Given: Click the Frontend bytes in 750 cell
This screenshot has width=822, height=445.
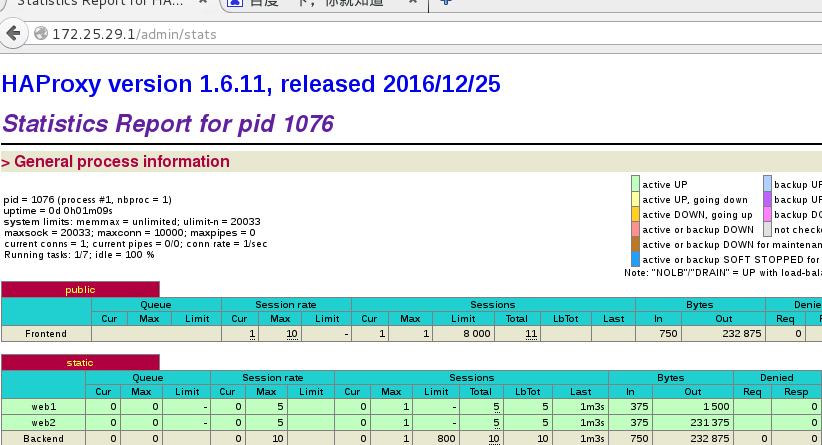Looking at the screenshot, I should click(x=658, y=334).
